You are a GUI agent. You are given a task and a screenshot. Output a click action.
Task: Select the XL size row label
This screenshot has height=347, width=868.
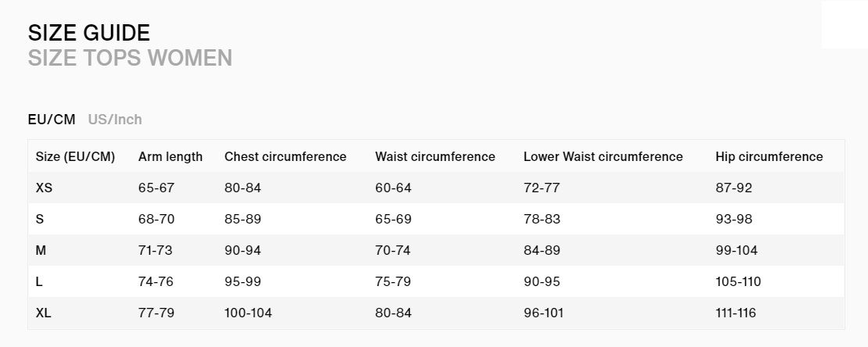coord(43,313)
